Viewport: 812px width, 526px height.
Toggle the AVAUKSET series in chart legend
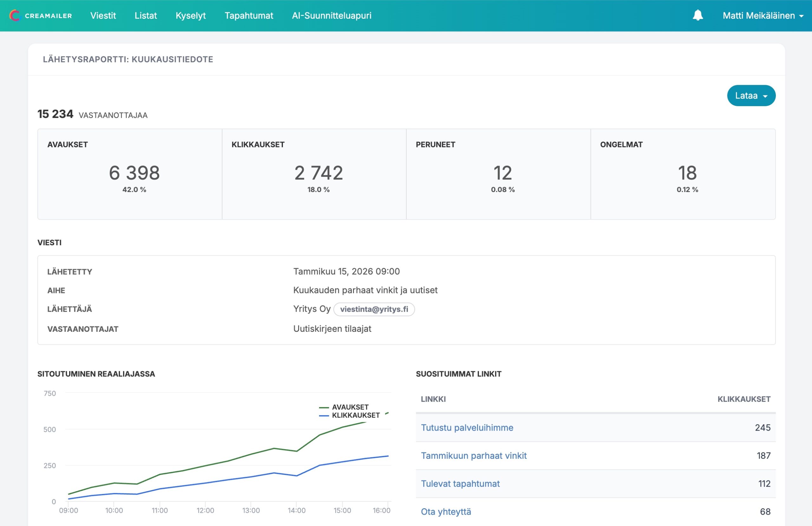point(350,407)
